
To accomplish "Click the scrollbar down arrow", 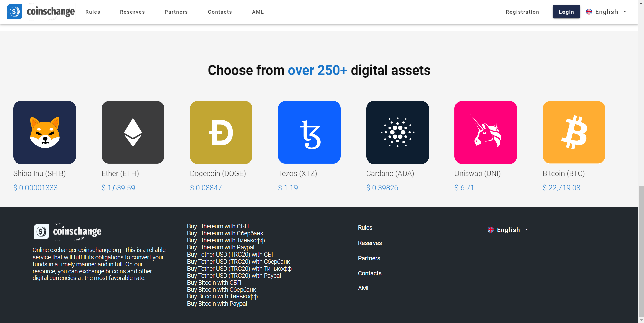I will click(641, 320).
